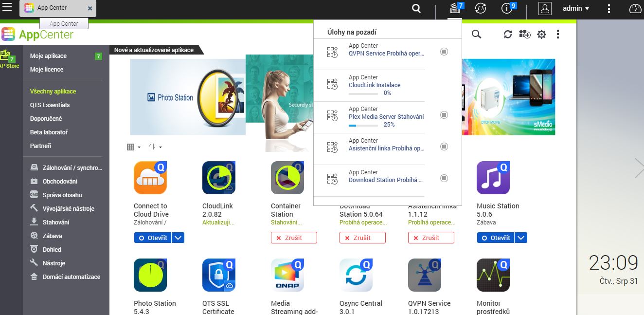Screen dimensions: 644x315
Task: Click CloudLink Instalace task link
Action: [375, 85]
